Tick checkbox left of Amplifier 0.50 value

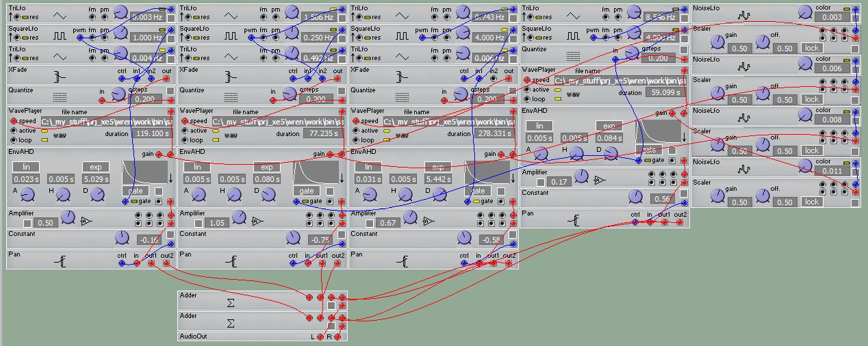(x=27, y=223)
